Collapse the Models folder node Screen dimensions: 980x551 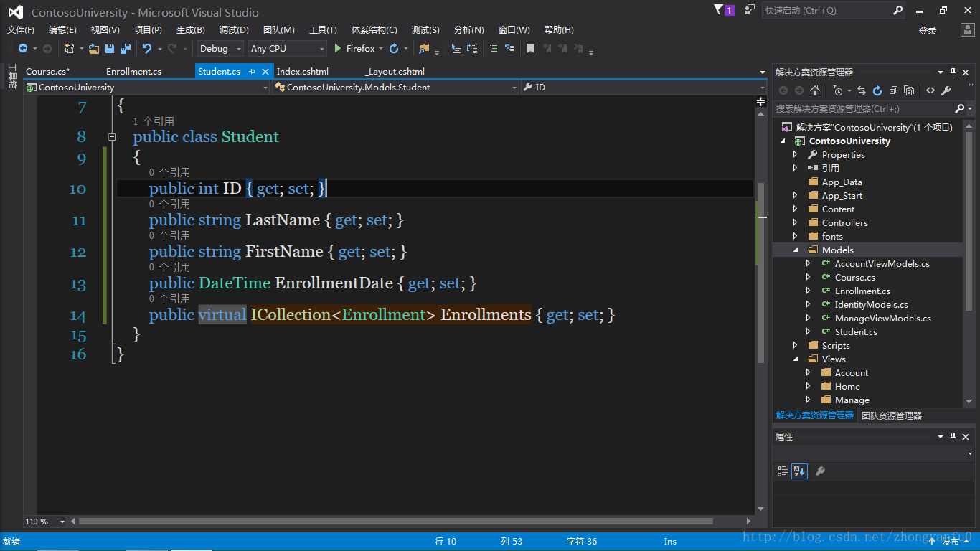point(795,250)
